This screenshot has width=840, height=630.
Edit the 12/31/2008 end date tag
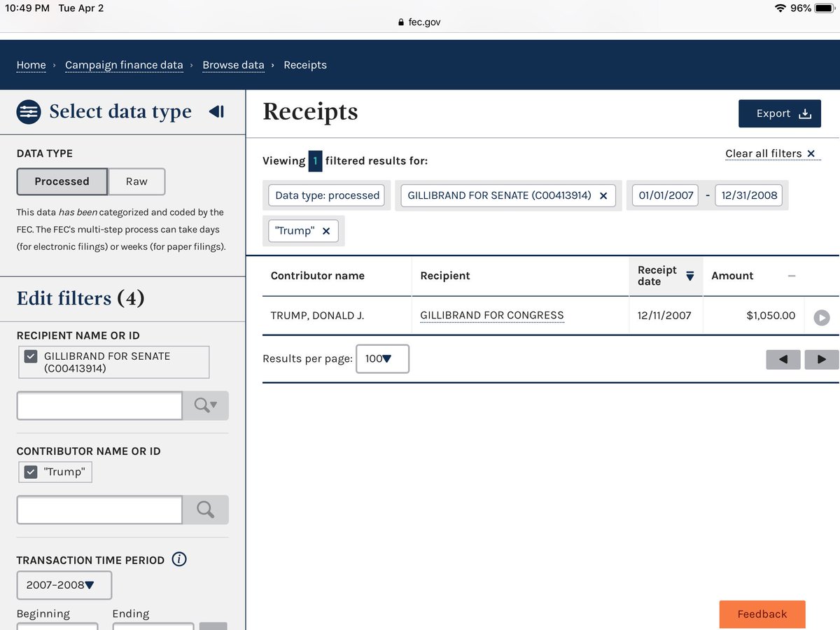(x=749, y=195)
